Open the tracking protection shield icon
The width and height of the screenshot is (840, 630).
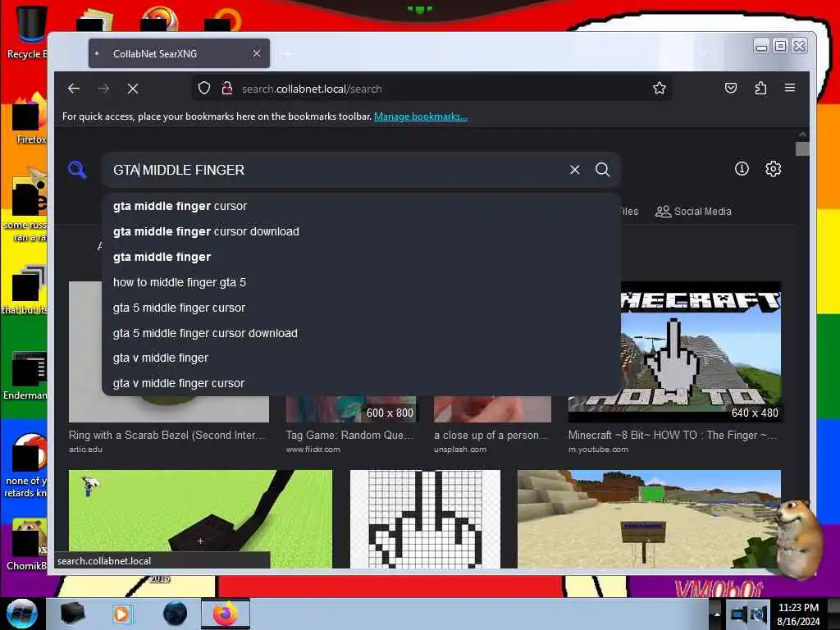(x=204, y=89)
